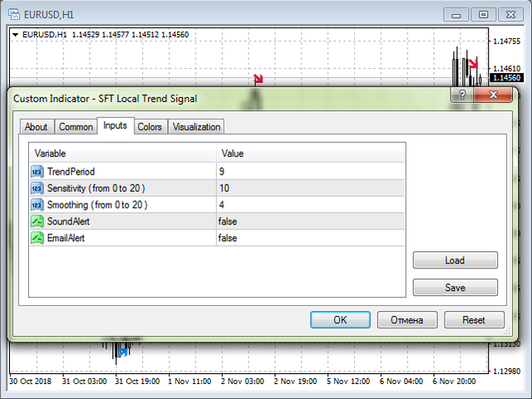The height and width of the screenshot is (399, 532).
Task: Click the 1.14755 price scale label
Action: pos(506,42)
